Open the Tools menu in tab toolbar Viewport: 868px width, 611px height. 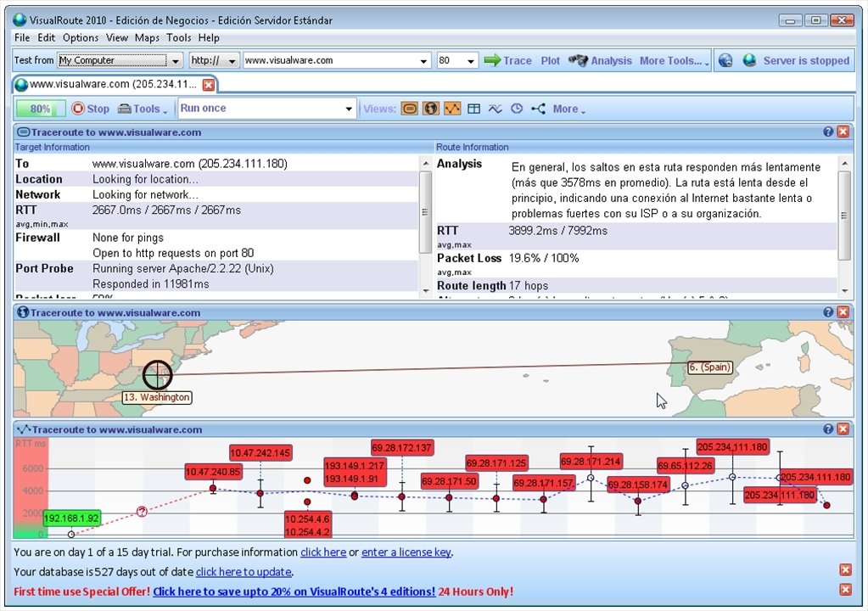(x=143, y=109)
